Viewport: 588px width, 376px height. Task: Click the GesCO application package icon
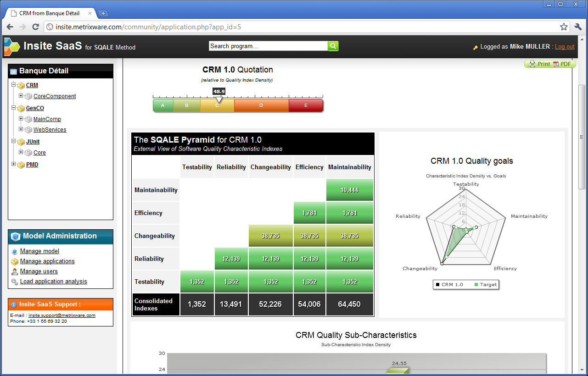pos(21,109)
